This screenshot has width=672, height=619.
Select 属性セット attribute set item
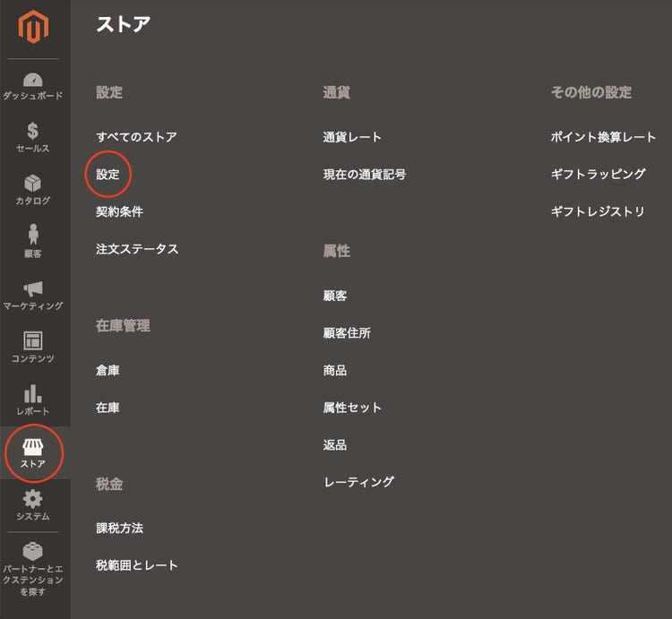click(x=352, y=408)
